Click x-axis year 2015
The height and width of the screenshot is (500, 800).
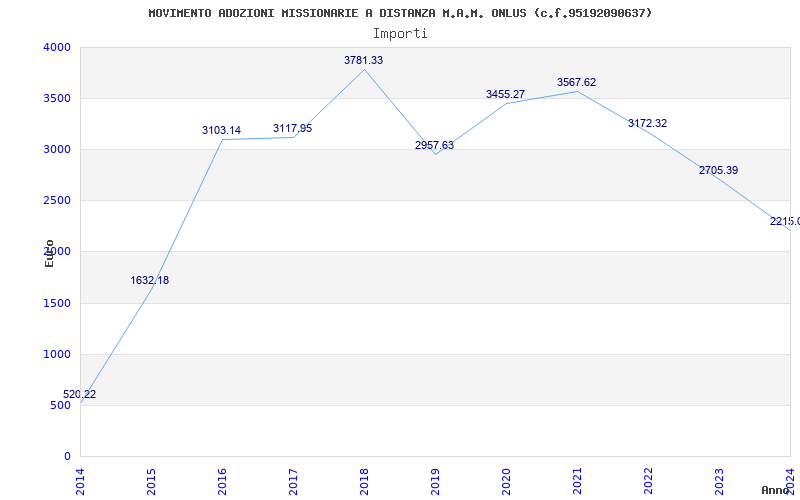[x=152, y=482]
